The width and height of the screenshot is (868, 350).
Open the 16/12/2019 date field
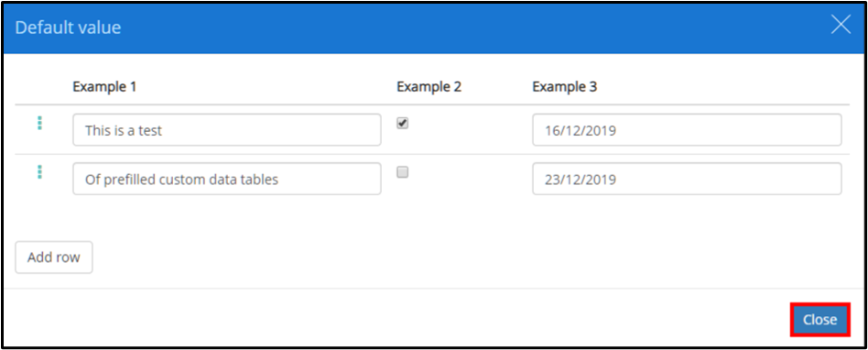coord(687,130)
